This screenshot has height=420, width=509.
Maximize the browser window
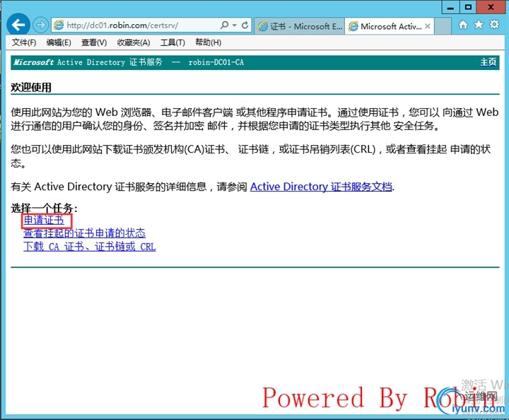[468, 8]
